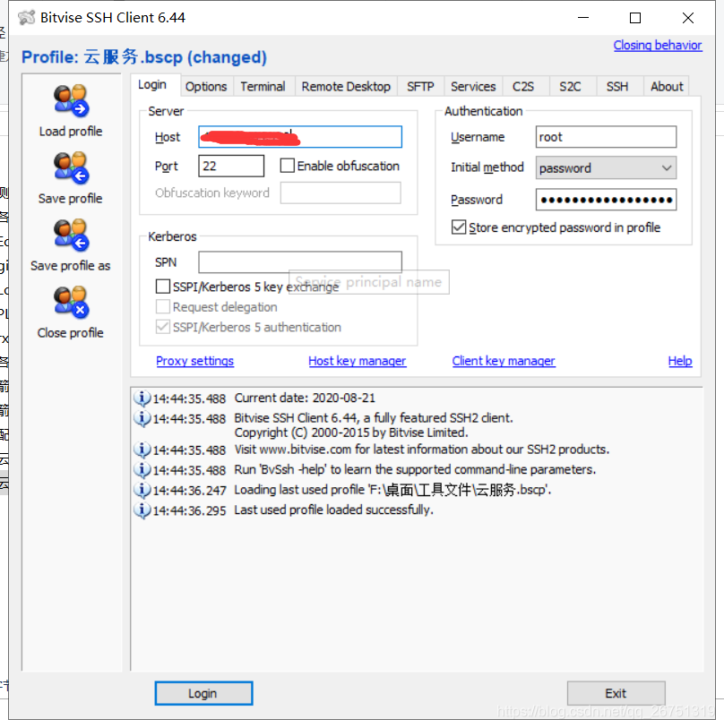This screenshot has height=728, width=724.
Task: Click the Exit button
Action: [x=616, y=693]
